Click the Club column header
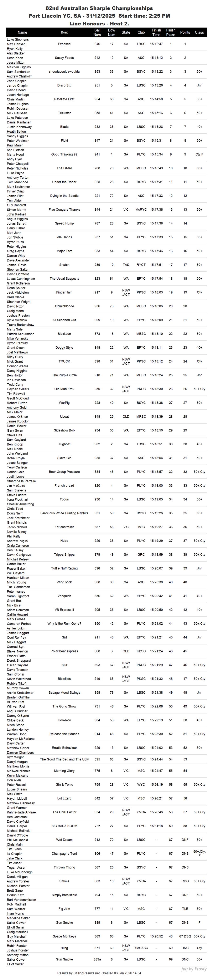The image size is (213, 980). (141, 32)
